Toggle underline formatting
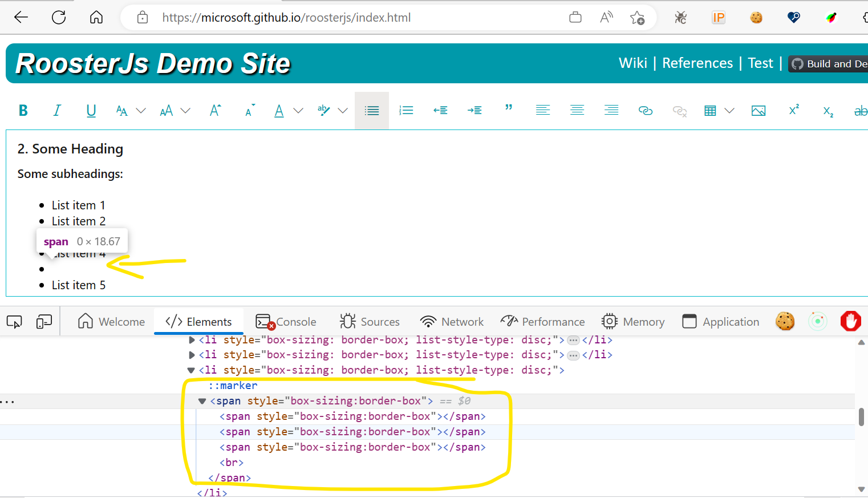 click(x=91, y=110)
